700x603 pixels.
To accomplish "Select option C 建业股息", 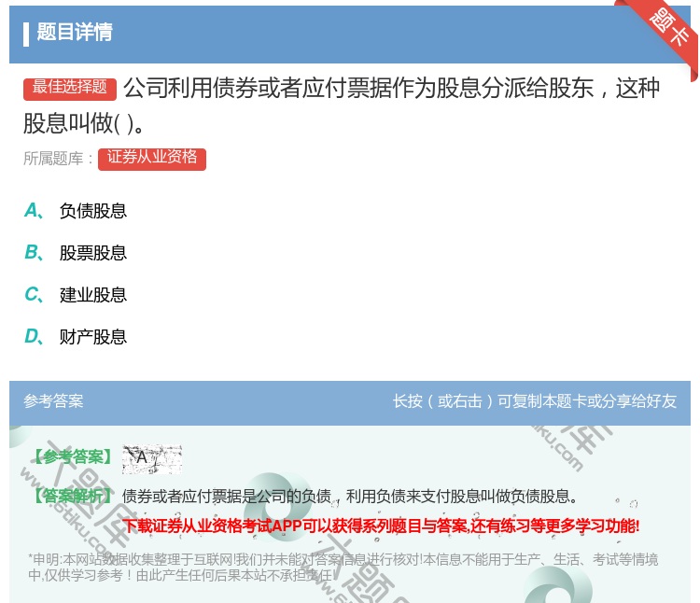I will [76, 295].
